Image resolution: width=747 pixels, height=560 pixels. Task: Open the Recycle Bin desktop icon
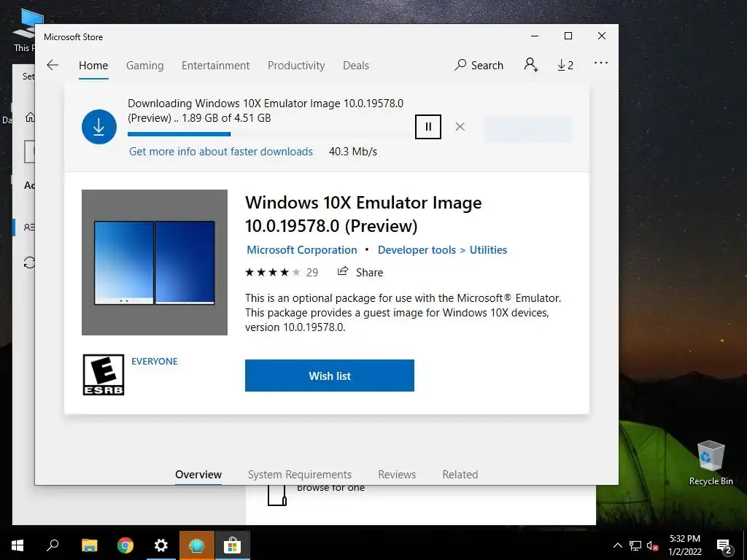pos(711,463)
